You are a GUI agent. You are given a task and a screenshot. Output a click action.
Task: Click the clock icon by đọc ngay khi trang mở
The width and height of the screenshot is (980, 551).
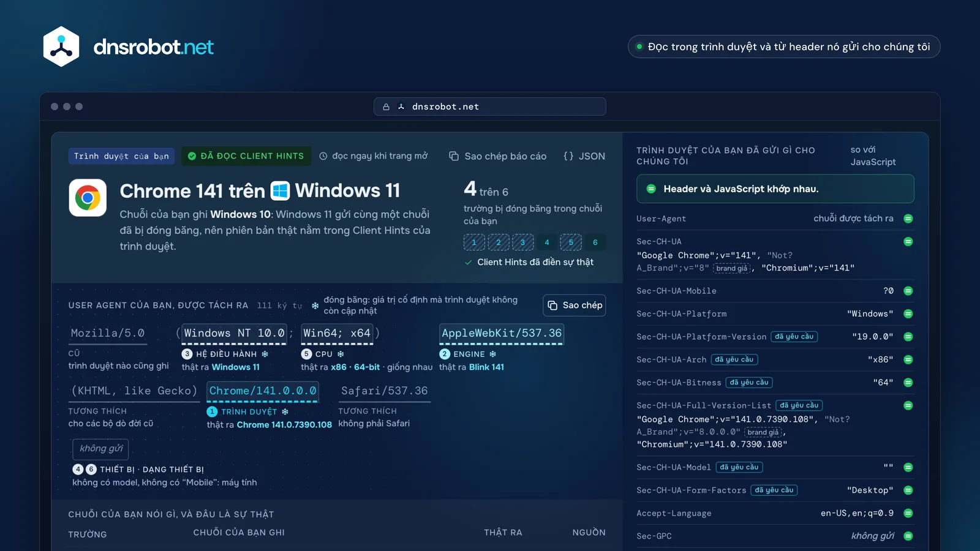[x=323, y=156]
